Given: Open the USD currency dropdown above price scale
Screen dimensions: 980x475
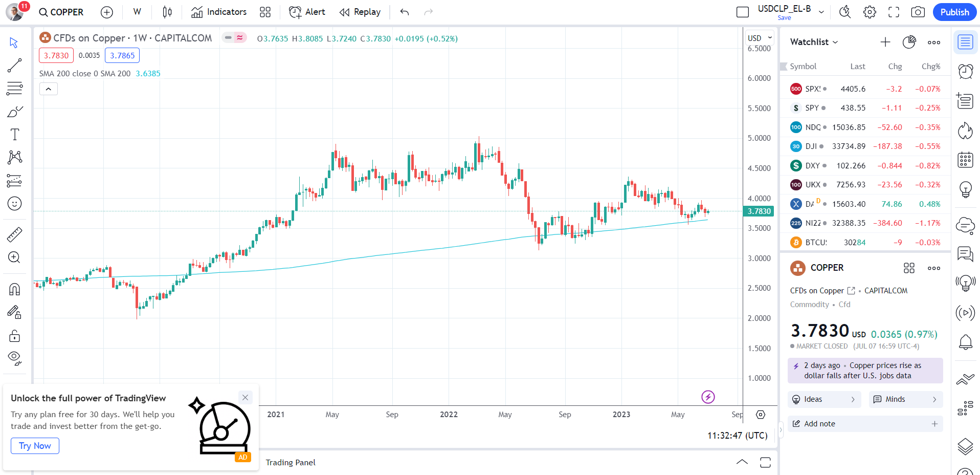Looking at the screenshot, I should (x=759, y=37).
